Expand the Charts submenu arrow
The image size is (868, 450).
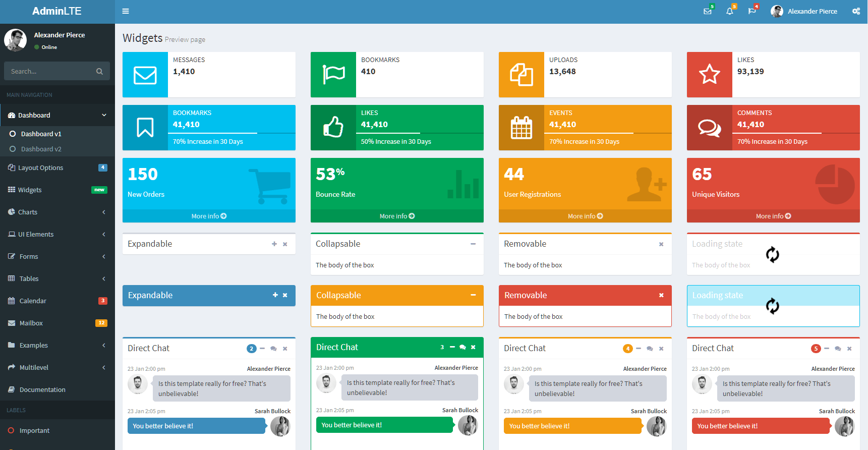click(104, 212)
